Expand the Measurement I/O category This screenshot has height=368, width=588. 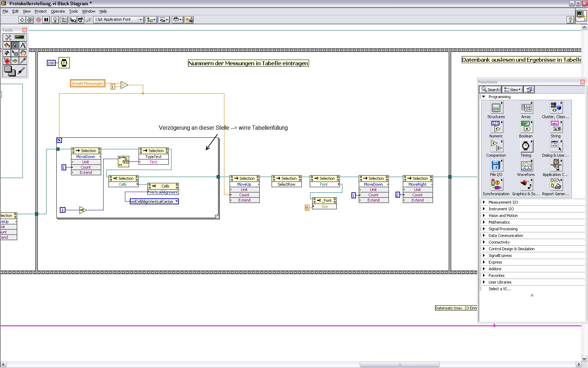tap(503, 202)
